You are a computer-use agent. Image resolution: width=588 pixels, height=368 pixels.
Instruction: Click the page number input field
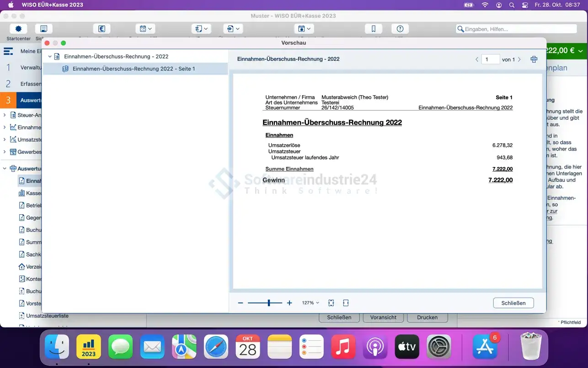pos(490,60)
